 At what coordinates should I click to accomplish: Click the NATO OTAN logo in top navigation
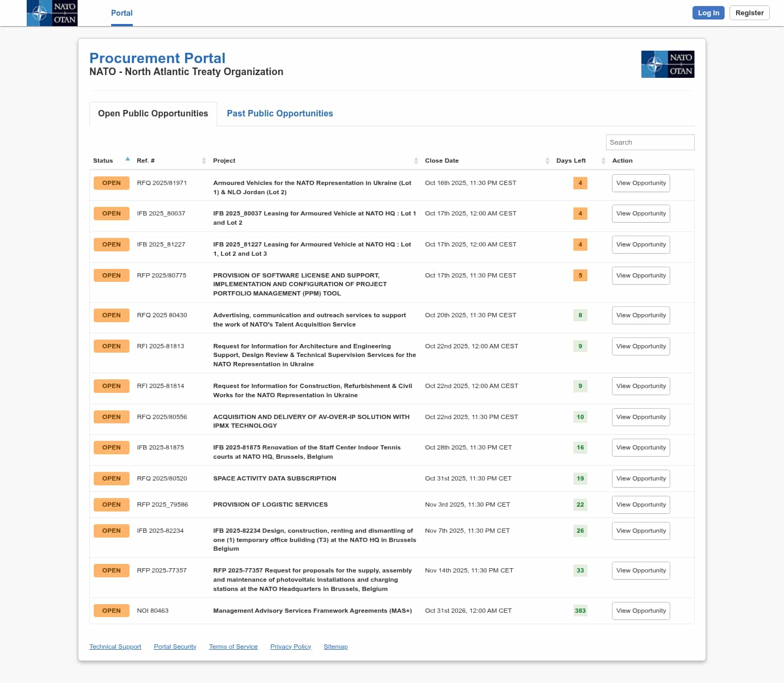point(52,13)
